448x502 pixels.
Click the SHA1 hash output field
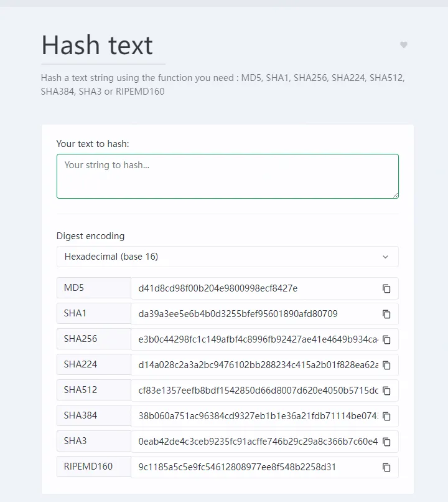(x=255, y=314)
